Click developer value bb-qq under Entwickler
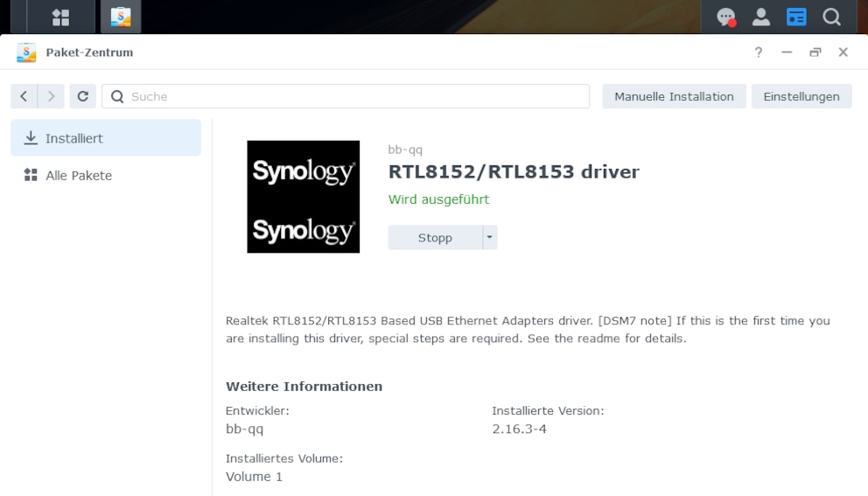 (245, 429)
